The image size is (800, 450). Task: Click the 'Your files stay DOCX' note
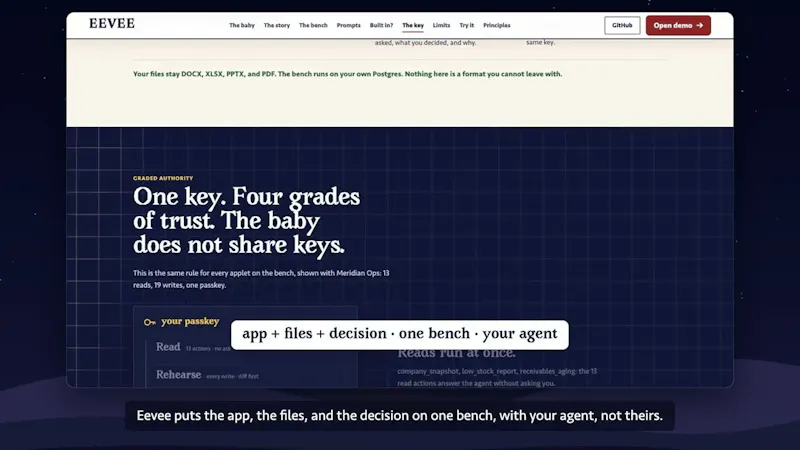coord(347,74)
